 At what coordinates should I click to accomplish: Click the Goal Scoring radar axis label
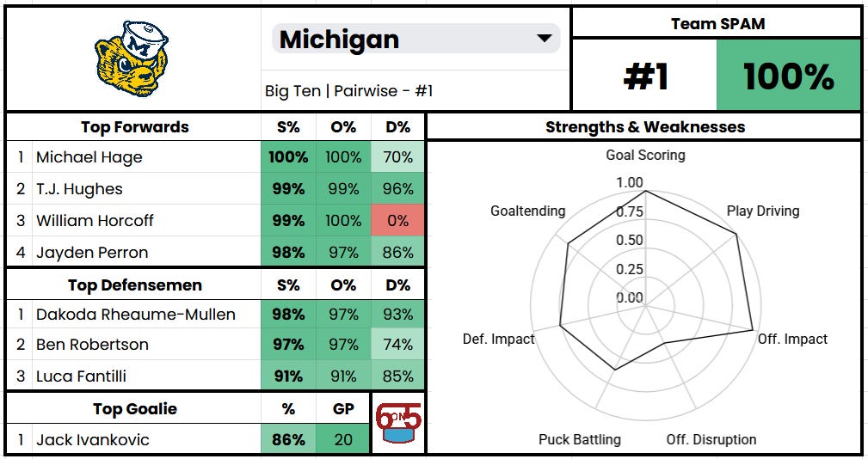(645, 155)
